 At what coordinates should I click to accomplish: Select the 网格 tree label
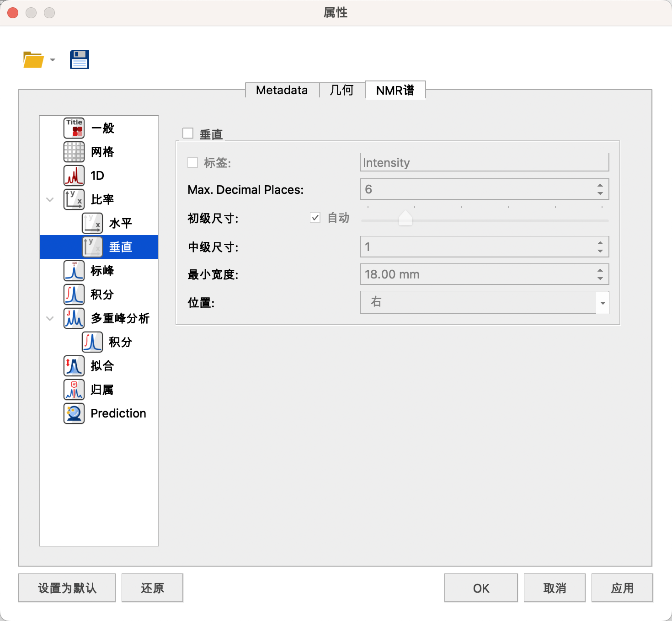point(102,152)
